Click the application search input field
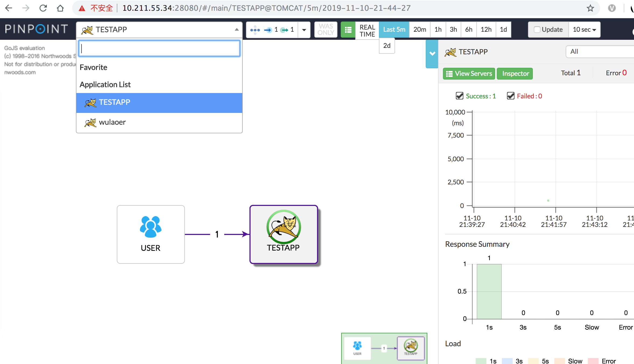Screen dimensions: 634x364 pos(159,49)
